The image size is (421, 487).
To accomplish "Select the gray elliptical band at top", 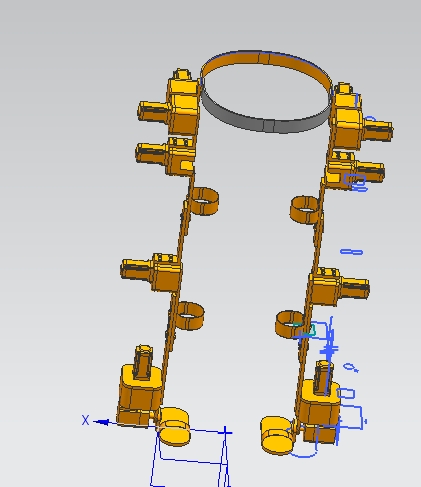I will point(266,92).
